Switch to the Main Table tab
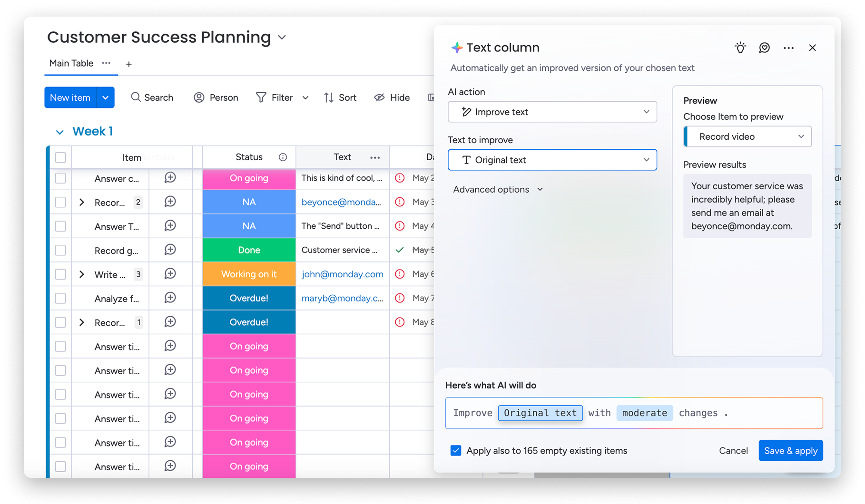 pyautogui.click(x=71, y=63)
